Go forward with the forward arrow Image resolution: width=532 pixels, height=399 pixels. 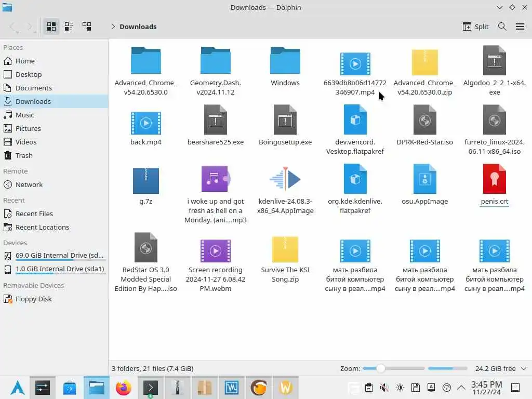(30, 26)
